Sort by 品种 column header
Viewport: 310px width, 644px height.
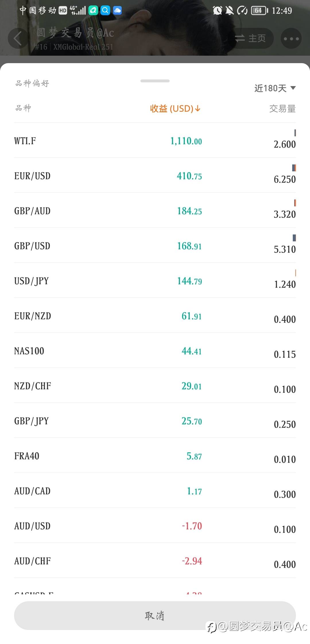[x=23, y=108]
